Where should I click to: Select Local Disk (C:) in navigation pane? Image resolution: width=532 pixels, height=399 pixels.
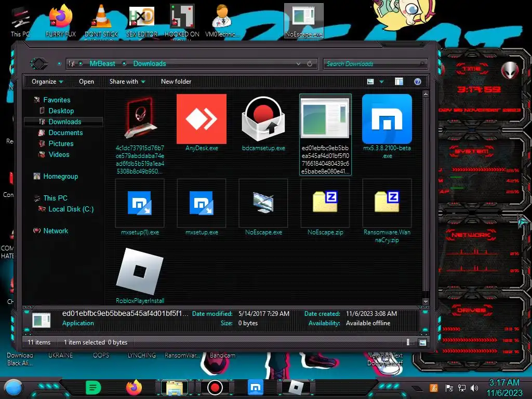pyautogui.click(x=71, y=209)
